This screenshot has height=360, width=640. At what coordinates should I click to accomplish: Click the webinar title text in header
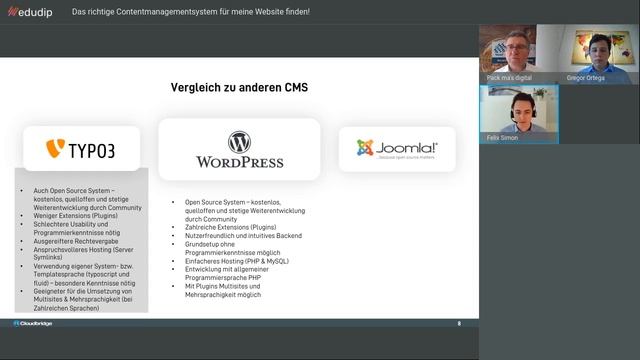pyautogui.click(x=191, y=12)
